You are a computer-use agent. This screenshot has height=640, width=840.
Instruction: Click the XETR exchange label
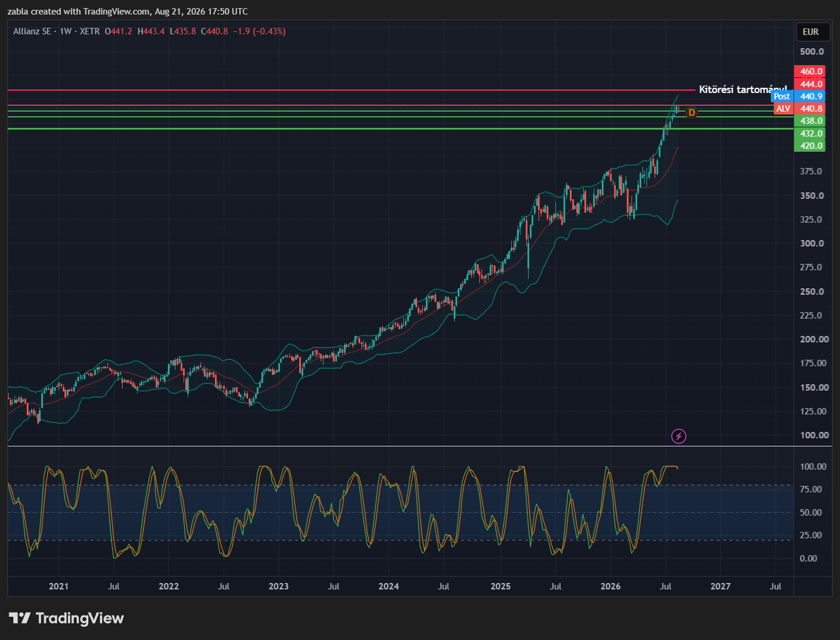point(89,31)
